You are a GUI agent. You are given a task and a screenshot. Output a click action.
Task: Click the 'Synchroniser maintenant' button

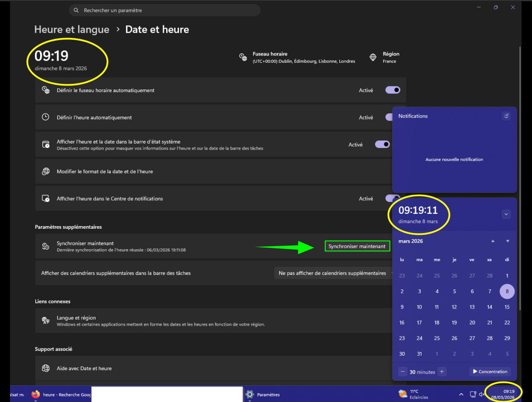357,247
